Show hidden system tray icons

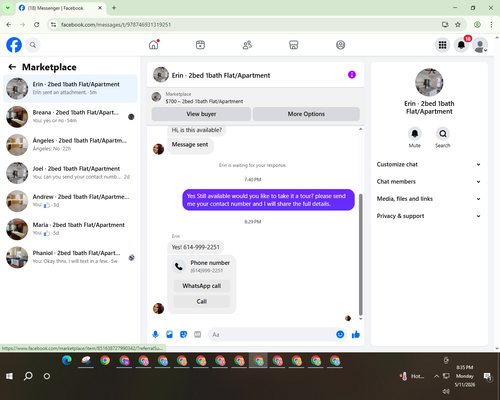pyautogui.click(x=436, y=376)
